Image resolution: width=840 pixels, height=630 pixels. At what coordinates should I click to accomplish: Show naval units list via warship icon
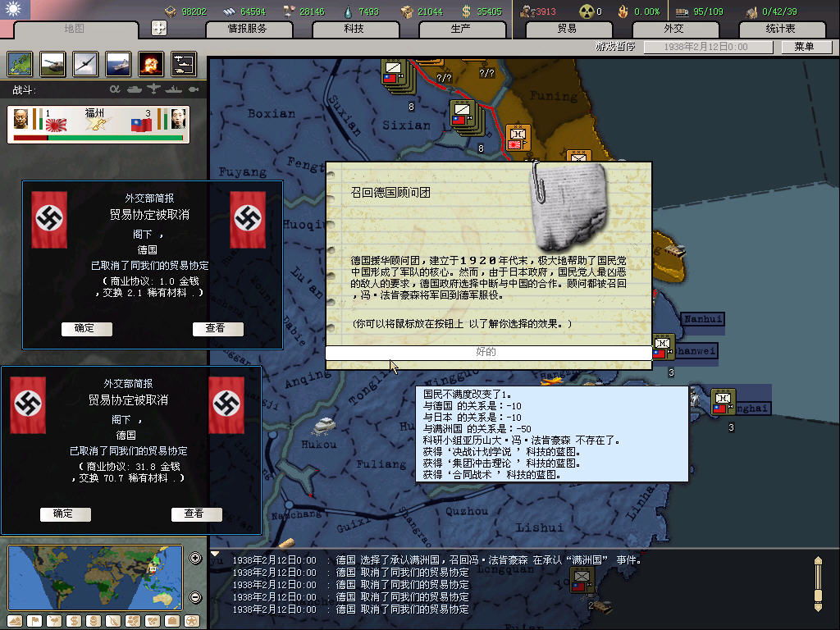coord(118,64)
